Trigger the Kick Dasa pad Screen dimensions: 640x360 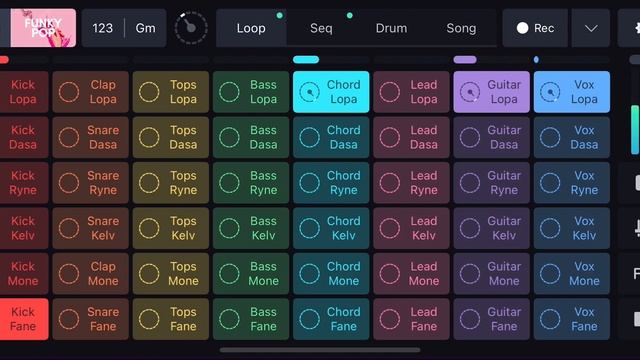24,137
